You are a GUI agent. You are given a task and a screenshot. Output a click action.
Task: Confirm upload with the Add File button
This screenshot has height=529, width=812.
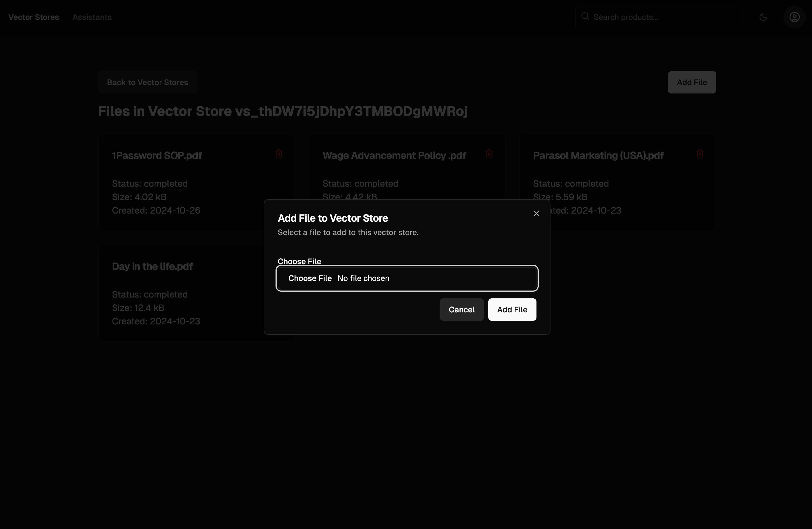[x=512, y=309]
